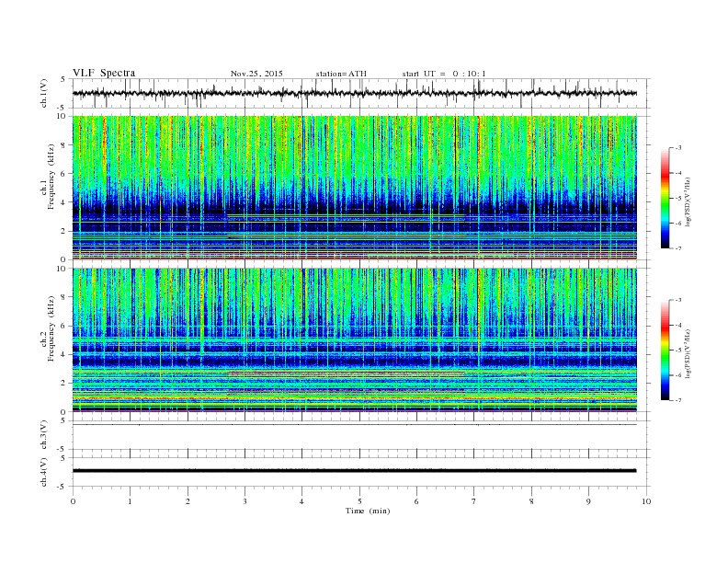
Task: Click the "-7" label on ch.1 colorbar
Action: [678, 248]
